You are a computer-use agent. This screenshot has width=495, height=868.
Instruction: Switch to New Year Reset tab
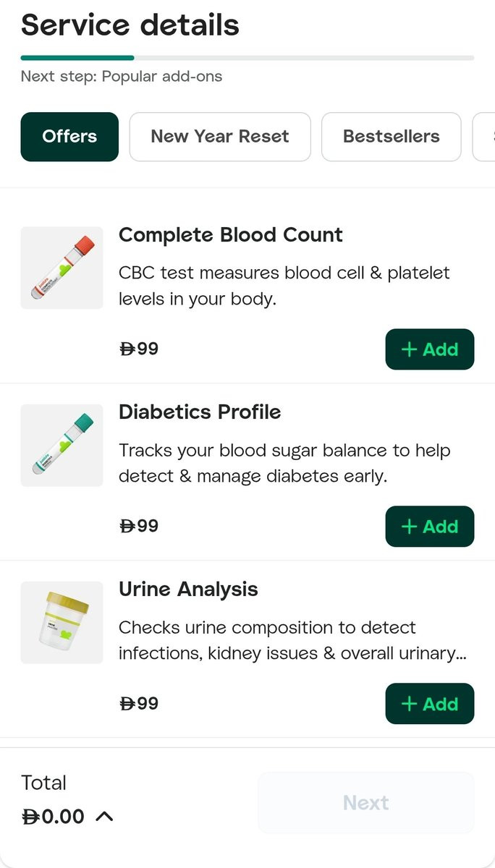(220, 137)
